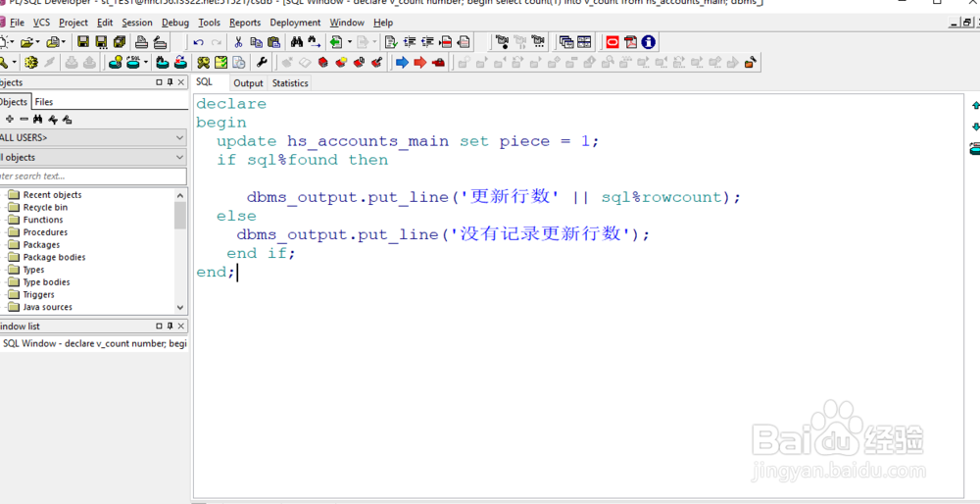Click the Print icon
Viewport: 980px width, 504px height.
pos(142,42)
